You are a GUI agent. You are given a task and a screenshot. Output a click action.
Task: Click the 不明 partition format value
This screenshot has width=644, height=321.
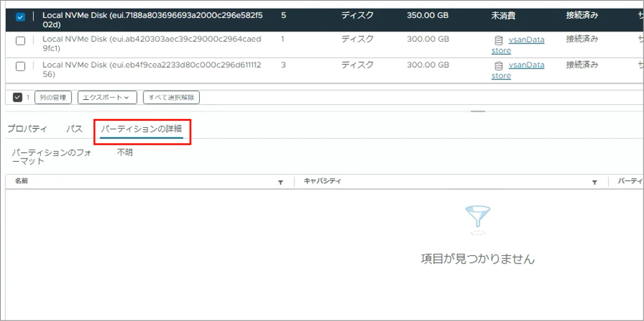[x=125, y=153]
